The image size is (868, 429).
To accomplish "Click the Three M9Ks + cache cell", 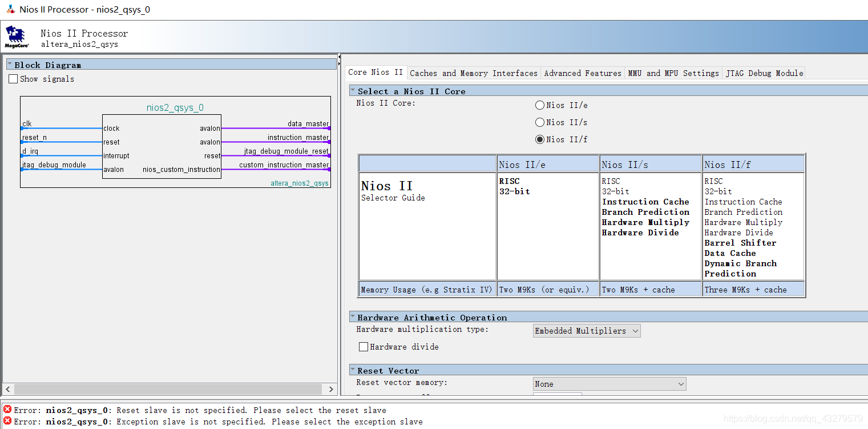I will (x=753, y=289).
